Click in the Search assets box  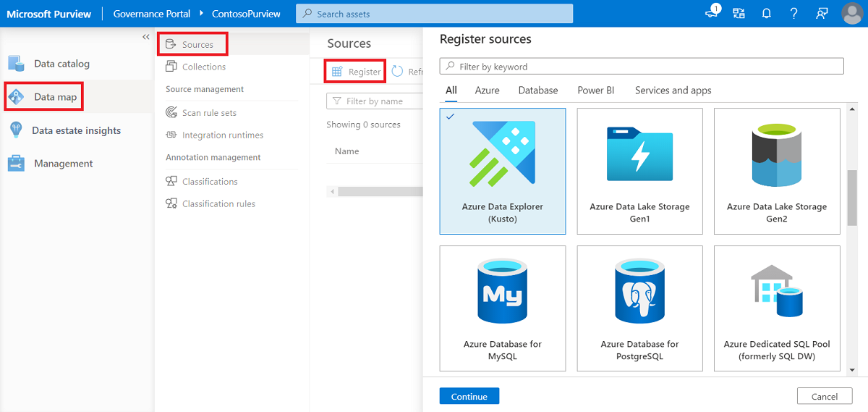[434, 14]
